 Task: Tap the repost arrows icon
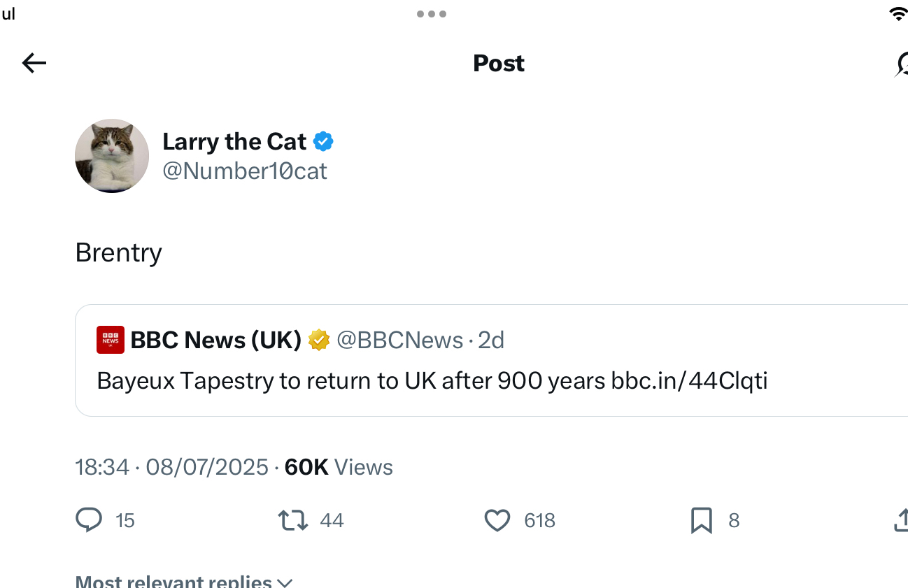click(x=292, y=520)
